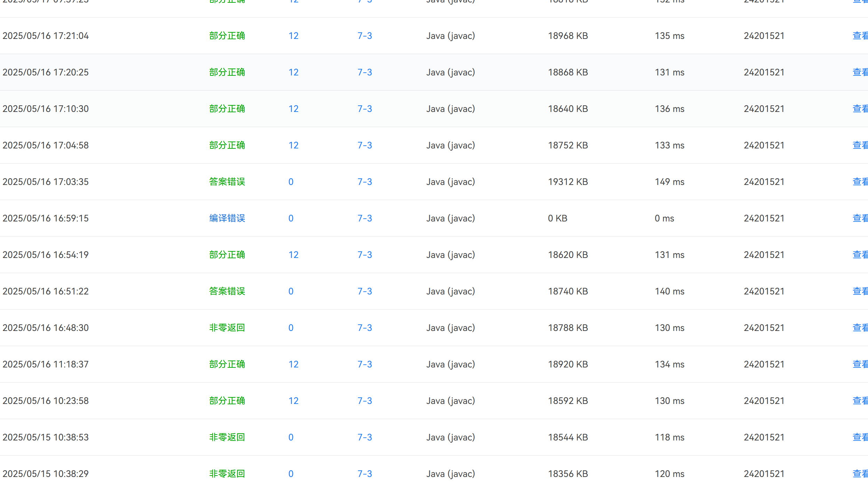This screenshot has width=868, height=486.
Task: Click problem 7-3 on the 17:04:58 row
Action: pyautogui.click(x=365, y=145)
